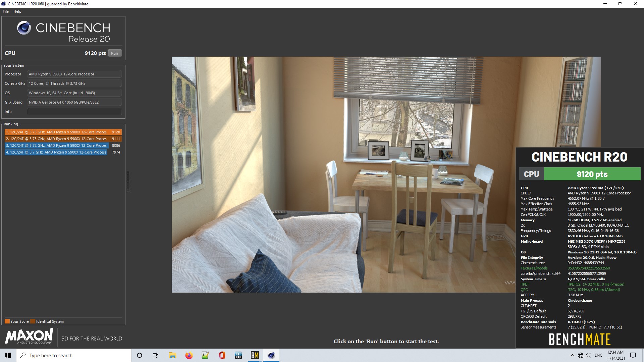The height and width of the screenshot is (362, 644).
Task: Click the network globe tray icon
Action: pos(581,355)
